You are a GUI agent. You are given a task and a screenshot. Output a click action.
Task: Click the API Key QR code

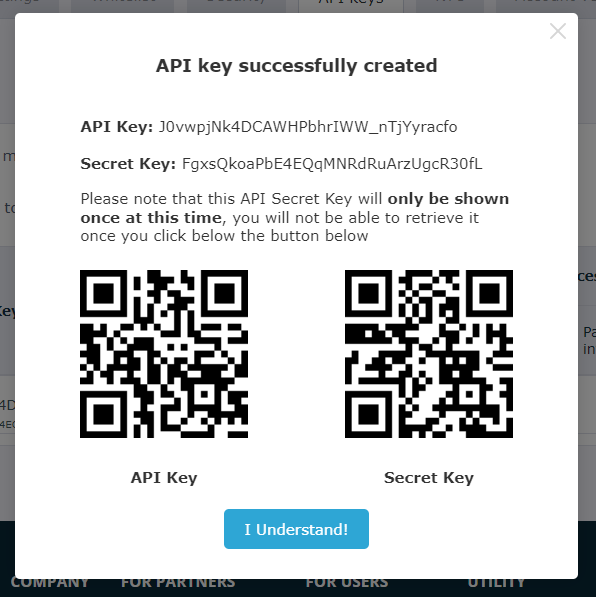click(164, 354)
